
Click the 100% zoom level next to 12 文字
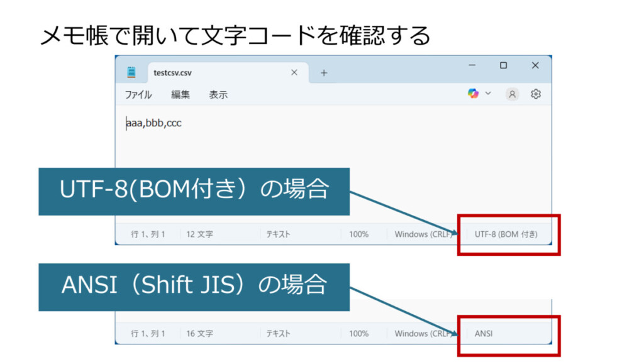coord(358,234)
